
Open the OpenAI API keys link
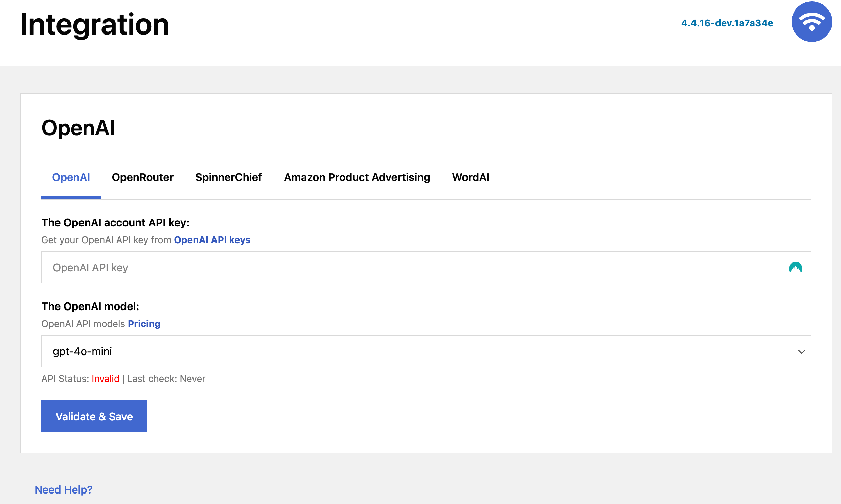click(212, 240)
